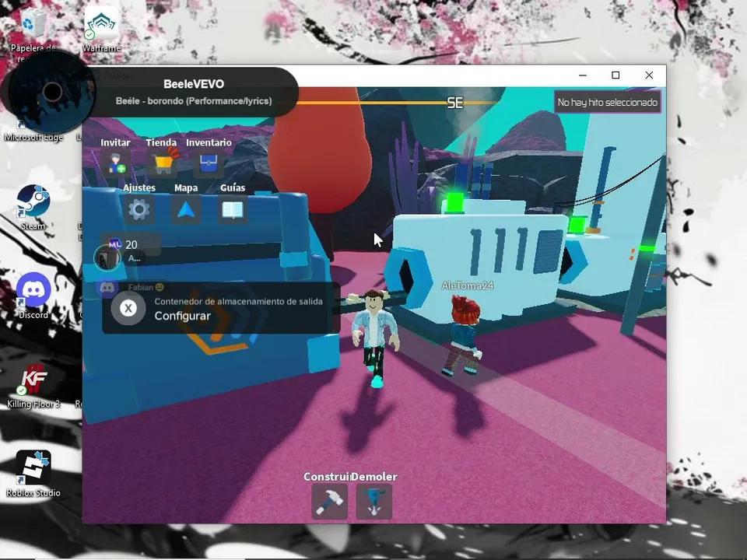Click the BeeleVEVO channel name
This screenshot has width=747, height=560.
click(194, 84)
